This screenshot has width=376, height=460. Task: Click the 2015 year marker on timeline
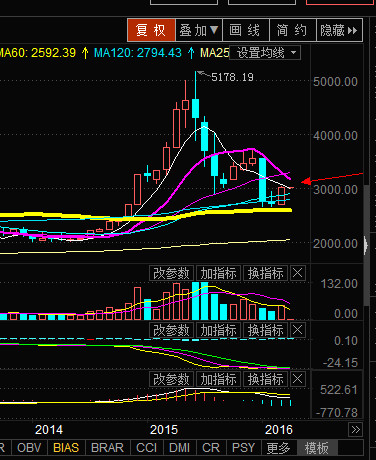pyautogui.click(x=164, y=430)
